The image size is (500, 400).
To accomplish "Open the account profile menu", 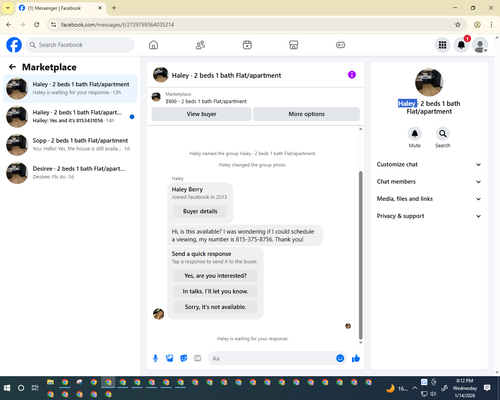I will coord(480,45).
